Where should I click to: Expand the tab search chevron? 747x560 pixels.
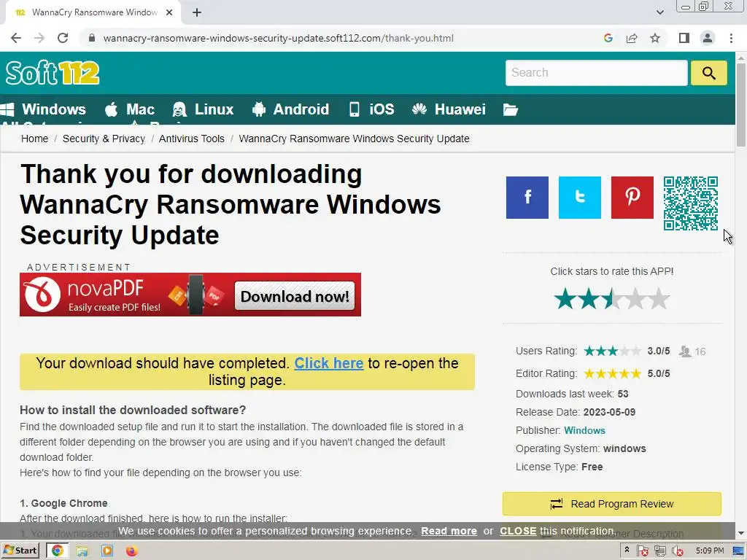pos(659,13)
